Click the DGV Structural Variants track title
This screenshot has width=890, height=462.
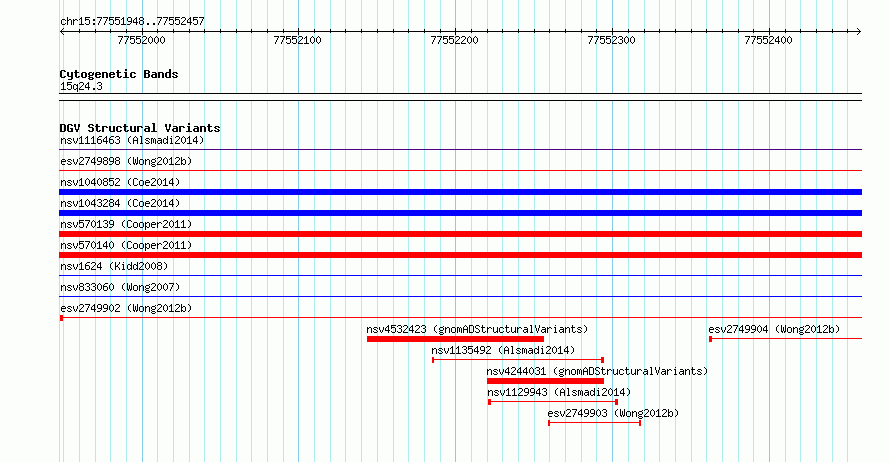pos(140,128)
